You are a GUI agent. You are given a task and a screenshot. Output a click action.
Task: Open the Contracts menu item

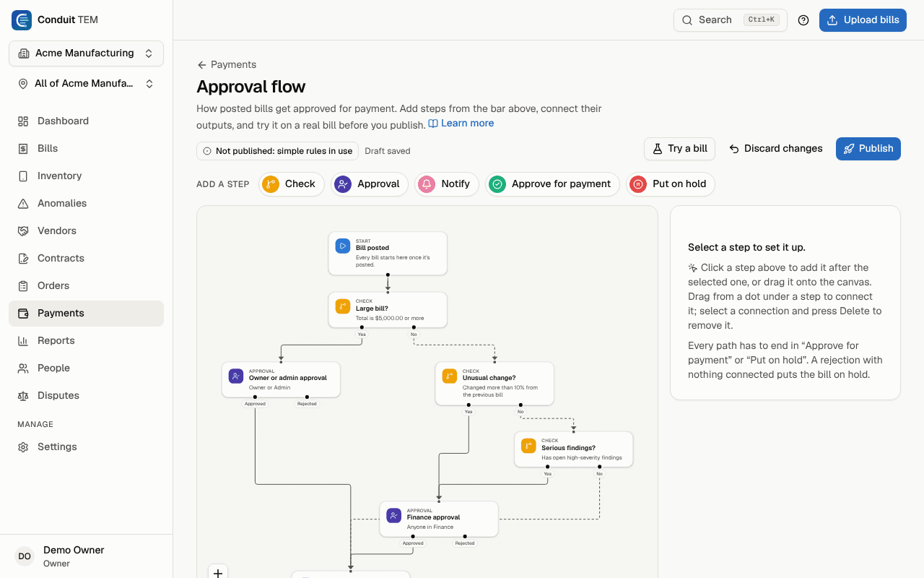click(86, 259)
